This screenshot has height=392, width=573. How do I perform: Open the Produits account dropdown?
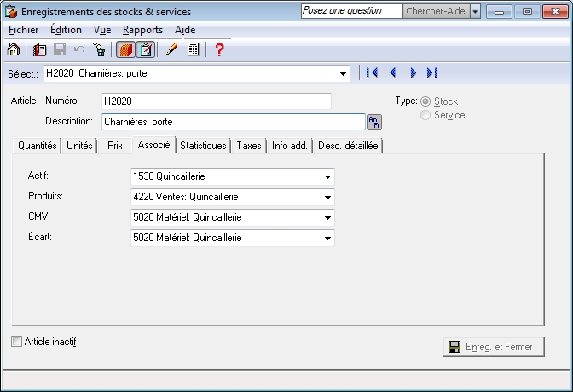[327, 197]
